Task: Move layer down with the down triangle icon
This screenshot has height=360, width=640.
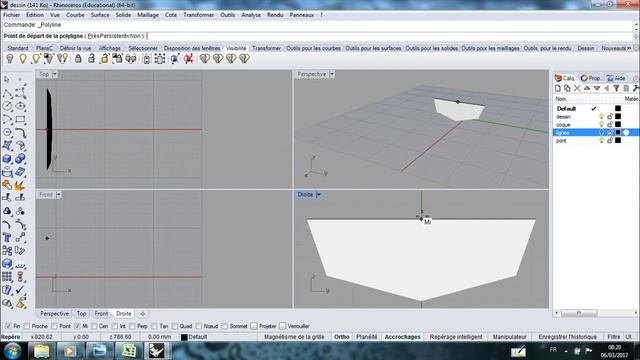Action: click(596, 88)
